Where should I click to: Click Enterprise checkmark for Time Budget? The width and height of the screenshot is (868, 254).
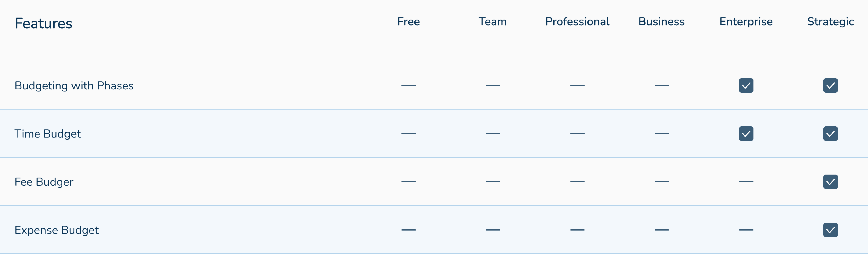click(746, 134)
